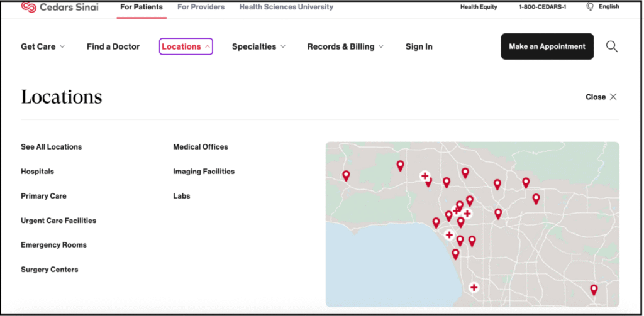This screenshot has width=644, height=316.
Task: Collapse the Locations menu
Action: (186, 46)
